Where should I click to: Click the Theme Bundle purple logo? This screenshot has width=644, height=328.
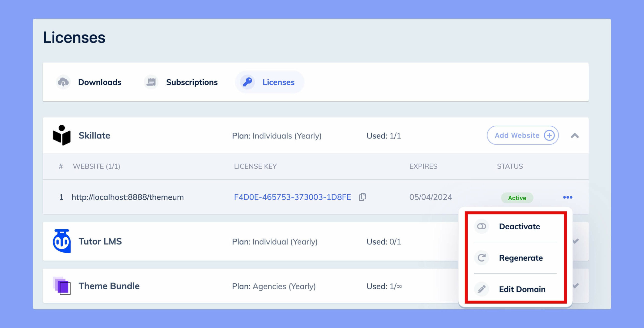62,286
